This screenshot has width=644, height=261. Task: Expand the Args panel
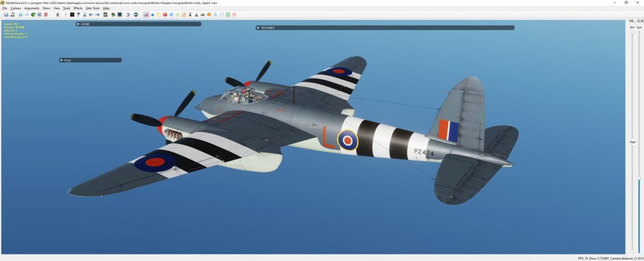(x=90, y=60)
